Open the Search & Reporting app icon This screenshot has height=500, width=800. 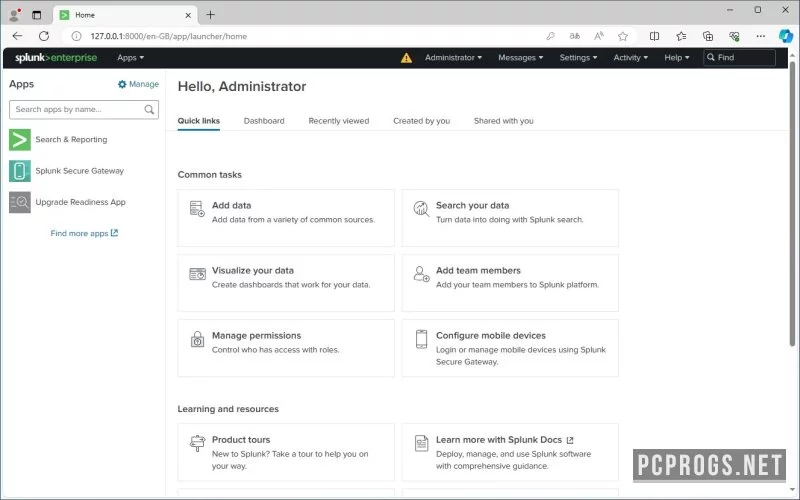(20, 140)
